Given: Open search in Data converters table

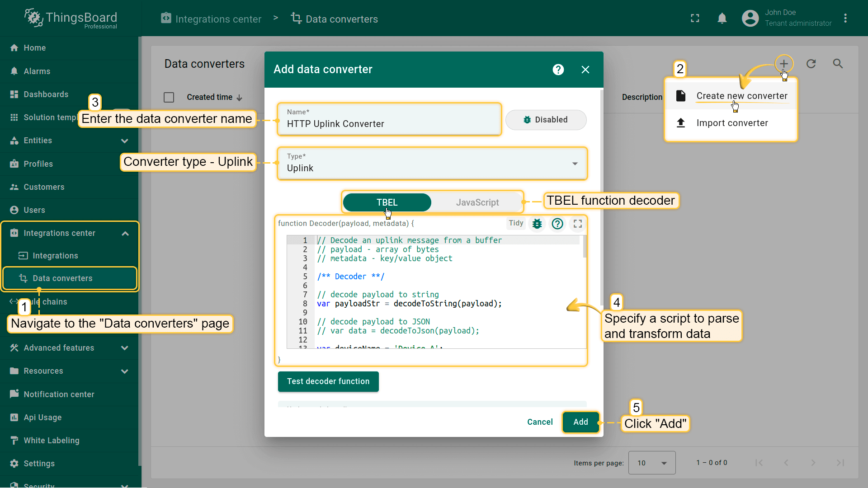Looking at the screenshot, I should (x=838, y=64).
